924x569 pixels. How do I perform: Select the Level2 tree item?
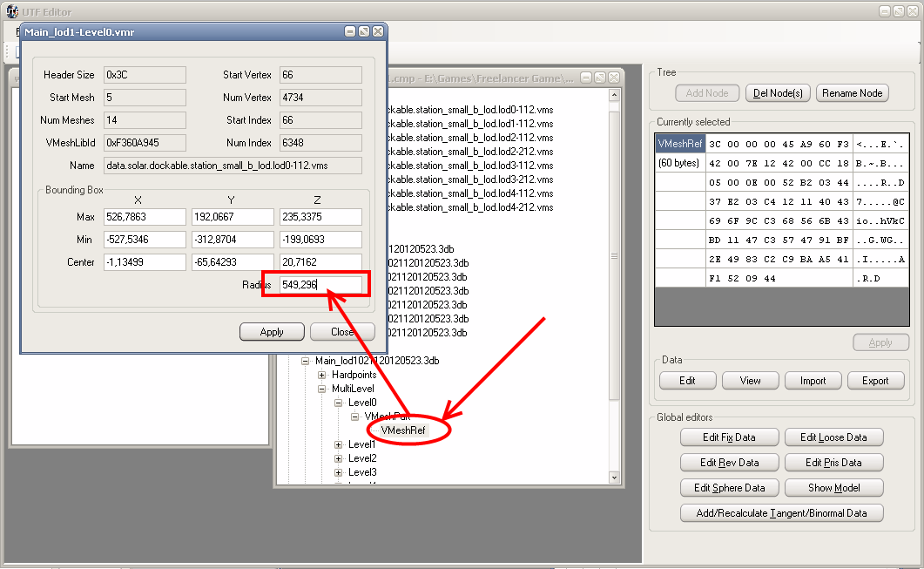click(361, 458)
